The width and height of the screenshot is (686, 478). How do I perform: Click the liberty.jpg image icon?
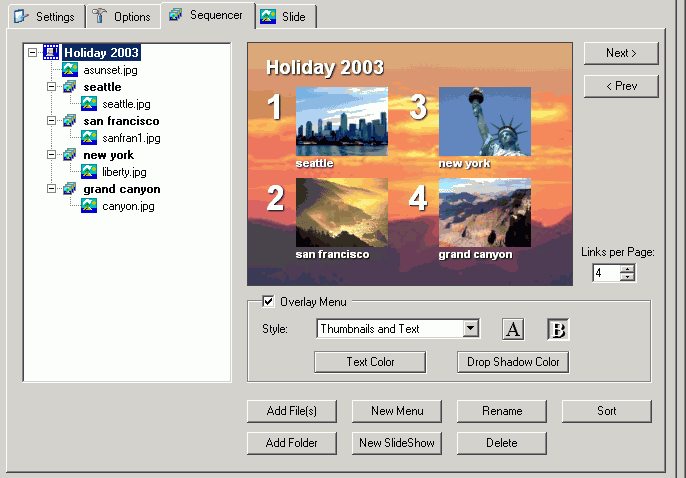coord(89,172)
